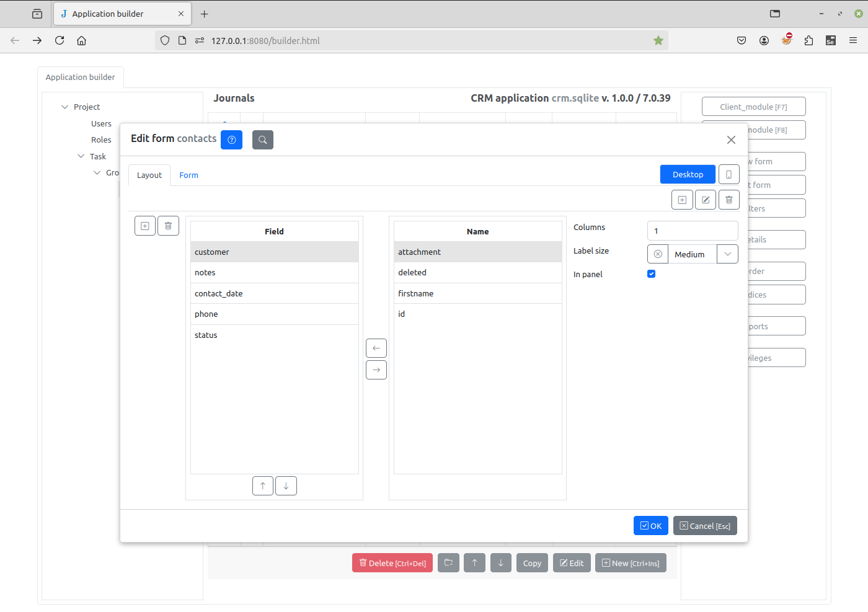The height and width of the screenshot is (612, 868).
Task: Move selected field down in list
Action: (x=286, y=486)
